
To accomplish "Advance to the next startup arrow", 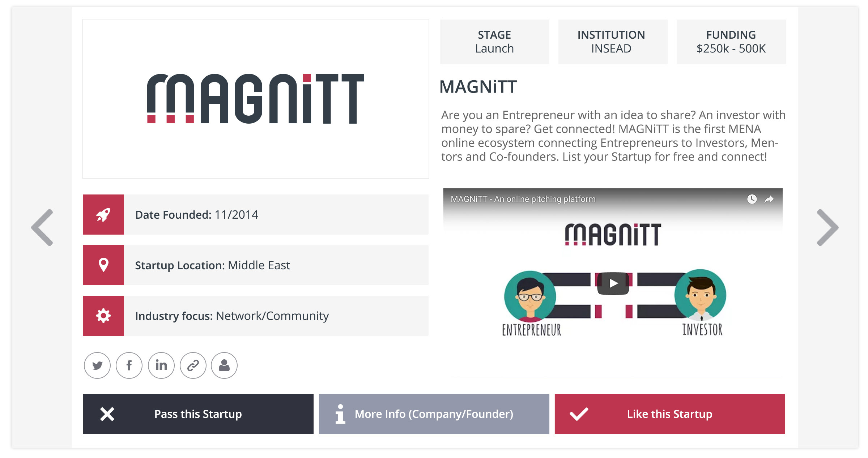I will pos(827,228).
